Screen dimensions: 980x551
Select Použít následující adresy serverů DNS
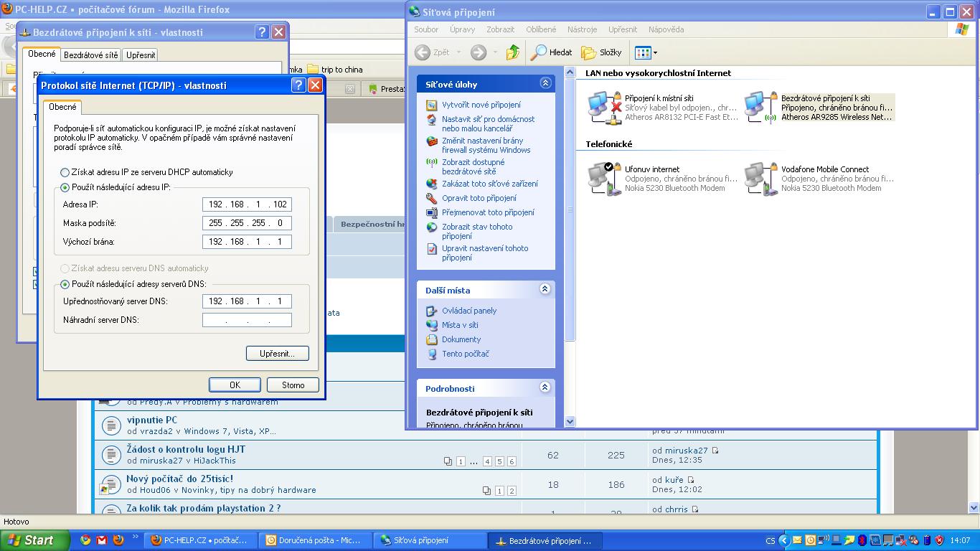[65, 284]
